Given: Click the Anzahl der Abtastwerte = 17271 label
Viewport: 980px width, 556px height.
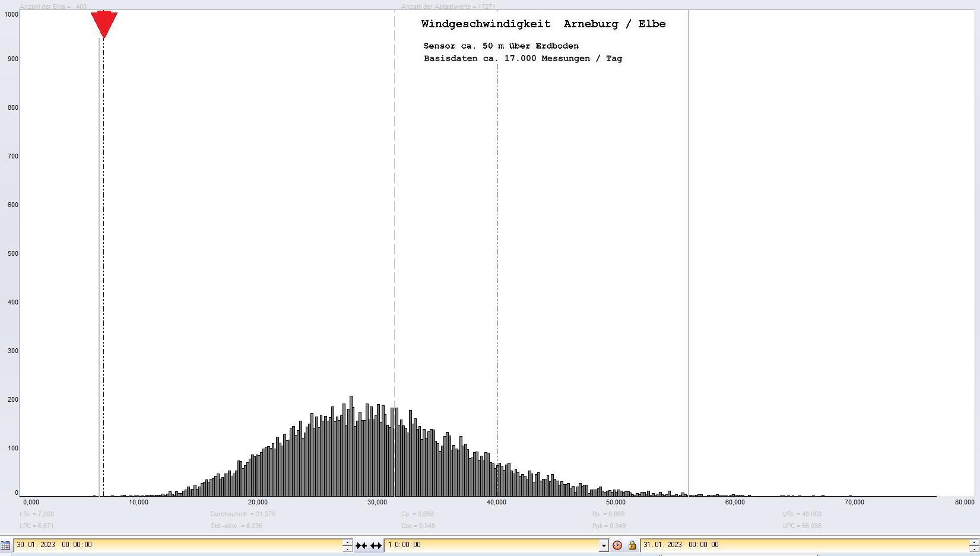Looking at the screenshot, I should tap(448, 7).
